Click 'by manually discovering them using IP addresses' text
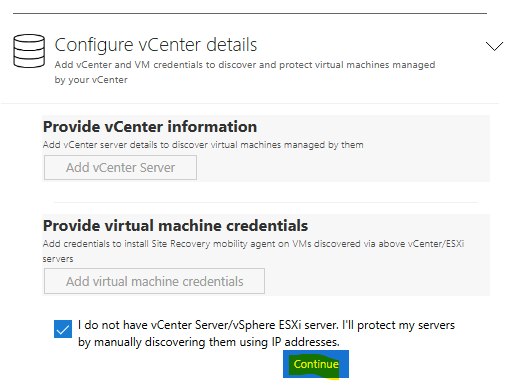 (x=209, y=342)
